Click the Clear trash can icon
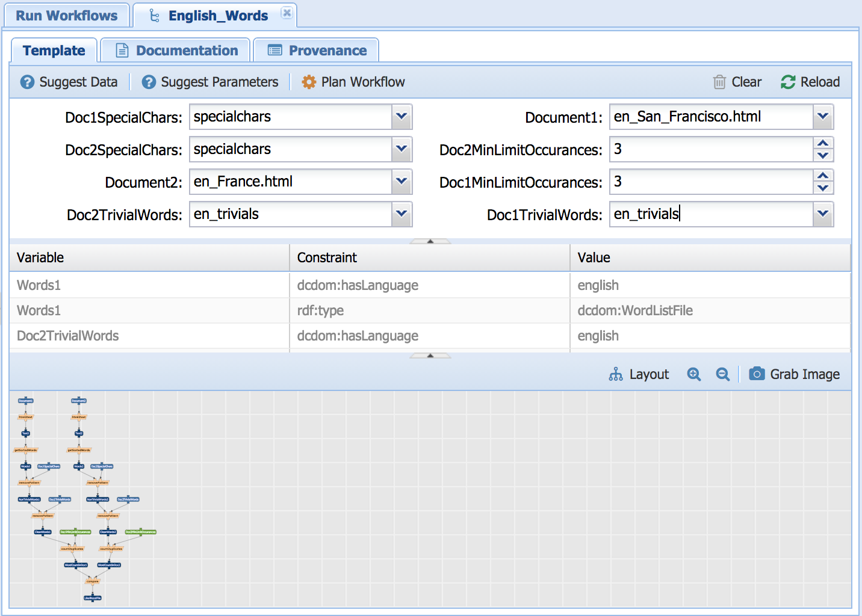 pos(719,82)
